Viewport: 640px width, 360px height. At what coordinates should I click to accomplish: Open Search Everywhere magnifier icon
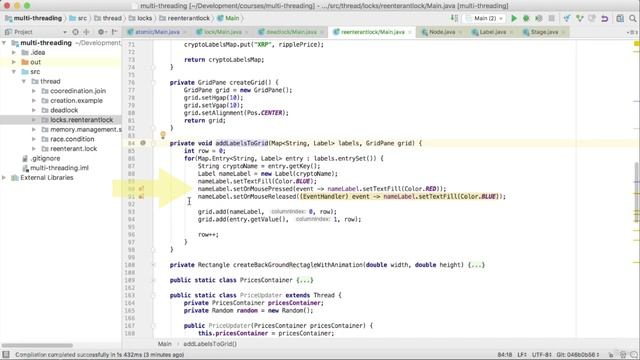point(633,18)
